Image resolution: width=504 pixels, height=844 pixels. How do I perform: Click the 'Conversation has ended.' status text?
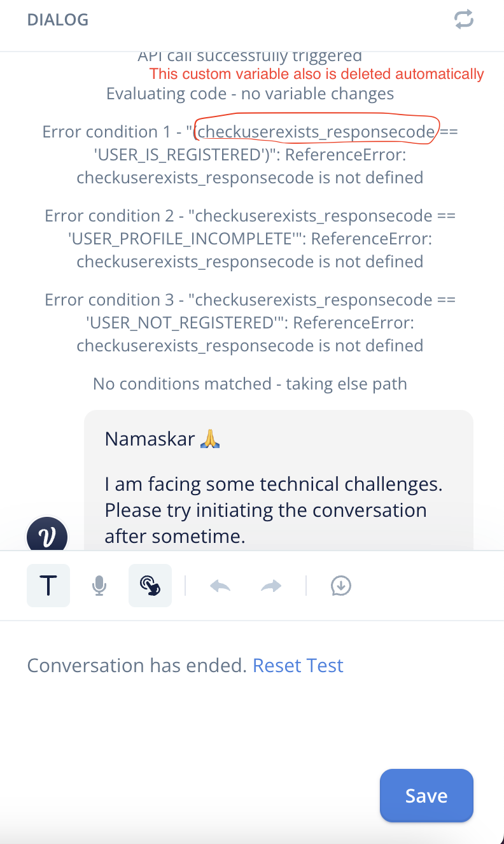pos(137,665)
